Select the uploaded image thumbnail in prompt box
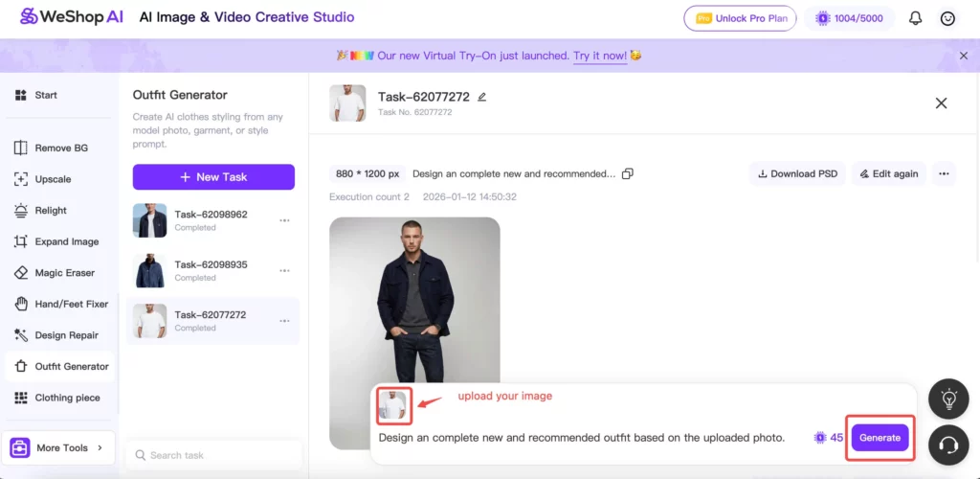This screenshot has width=980, height=479. click(x=393, y=406)
